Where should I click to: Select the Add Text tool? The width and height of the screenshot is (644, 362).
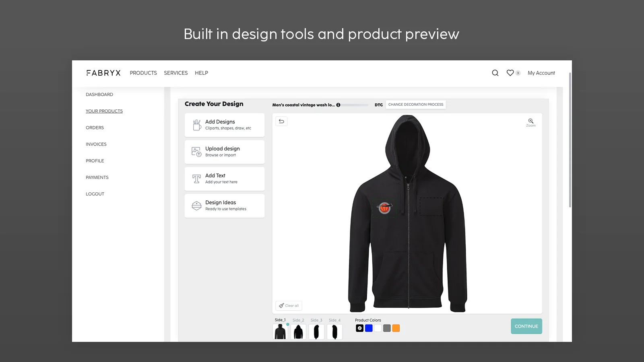[x=224, y=179]
